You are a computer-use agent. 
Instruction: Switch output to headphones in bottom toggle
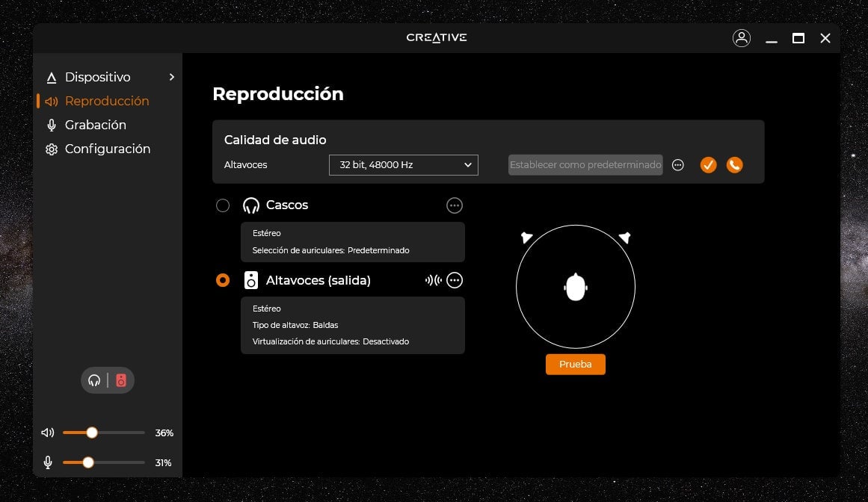[94, 380]
